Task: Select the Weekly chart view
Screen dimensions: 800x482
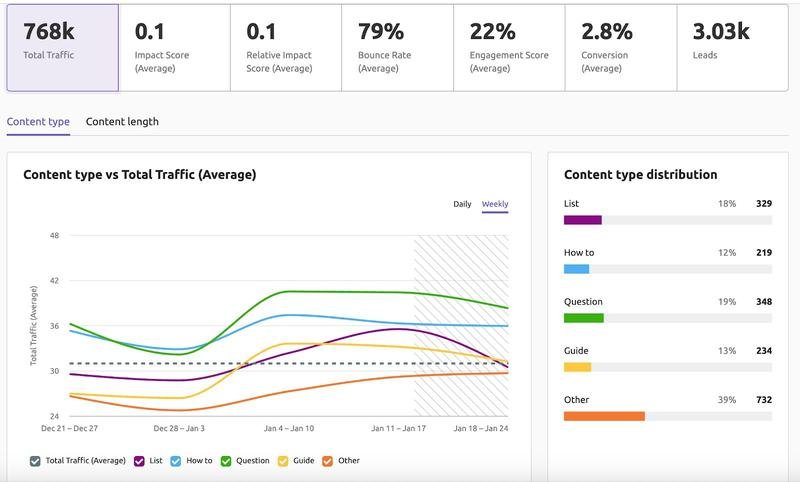Action: pos(495,204)
